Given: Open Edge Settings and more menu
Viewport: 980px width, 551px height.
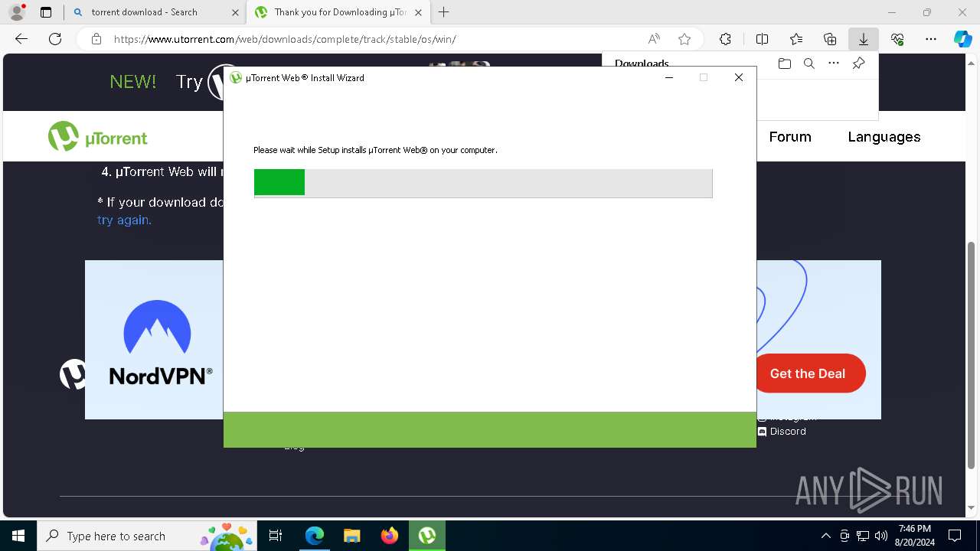Looking at the screenshot, I should point(931,39).
